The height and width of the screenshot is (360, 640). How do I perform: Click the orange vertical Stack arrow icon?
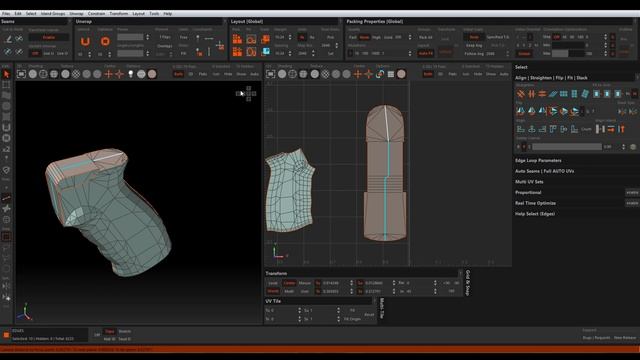click(621, 129)
